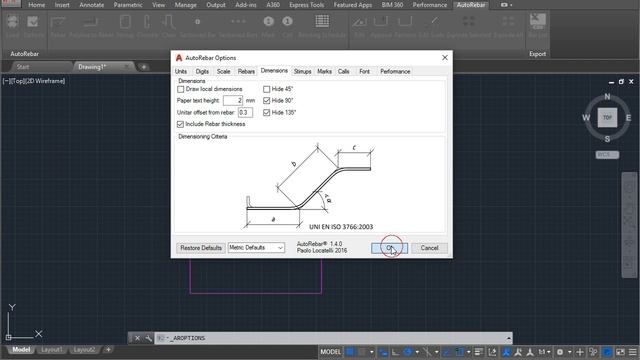Image resolution: width=640 pixels, height=360 pixels.
Task: Open the Annotate ribbon tab
Action: [x=91, y=5]
